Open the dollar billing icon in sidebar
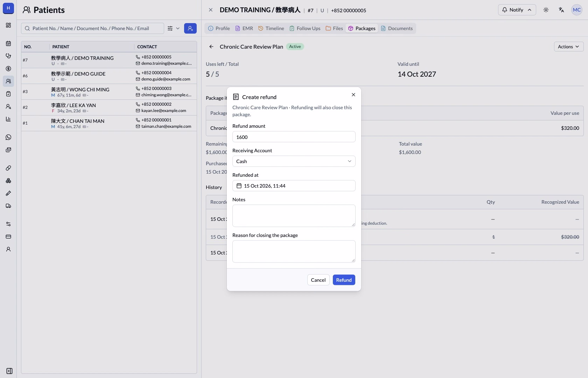Screen dimensions: 588x378 [x=8, y=69]
